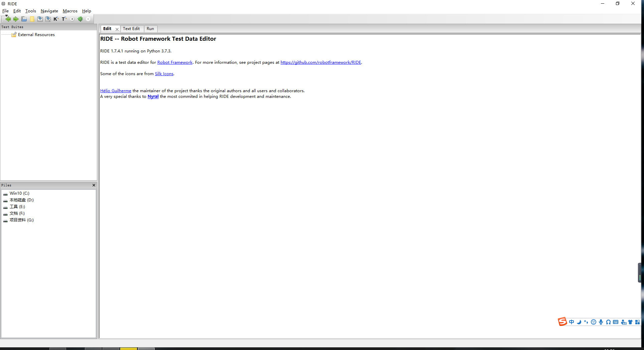Click the green Go Back arrow
Image resolution: width=644 pixels, height=350 pixels.
8,19
